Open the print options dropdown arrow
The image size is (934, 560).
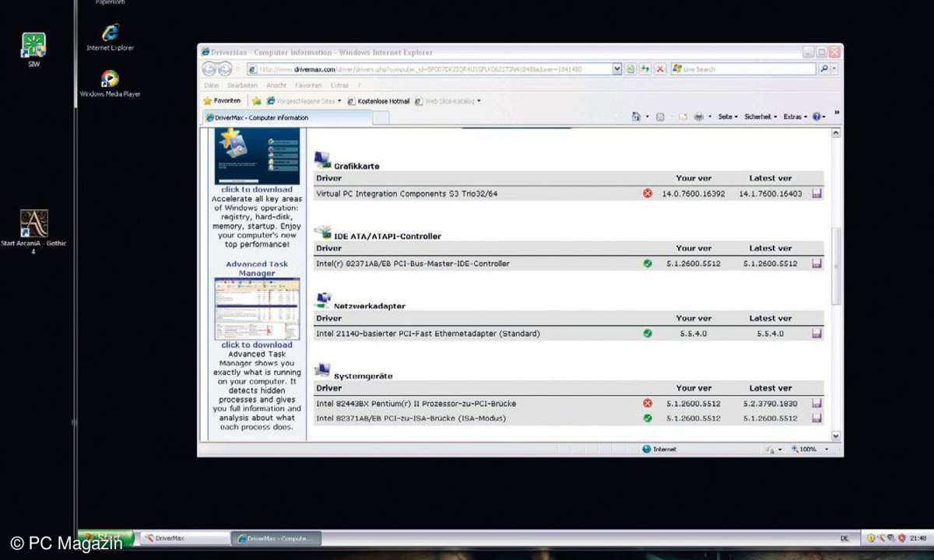pos(710,117)
